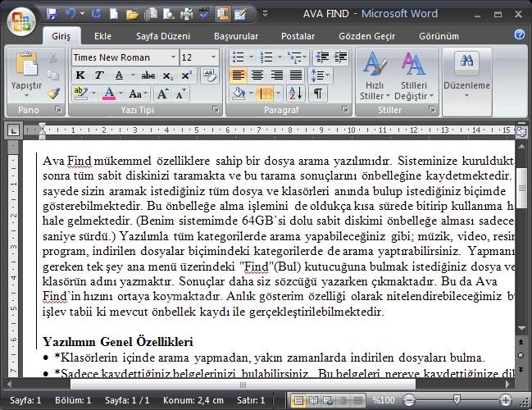Screen dimensions: 532x410
Task: Show paragraph marks (¶)
Action: click(318, 93)
